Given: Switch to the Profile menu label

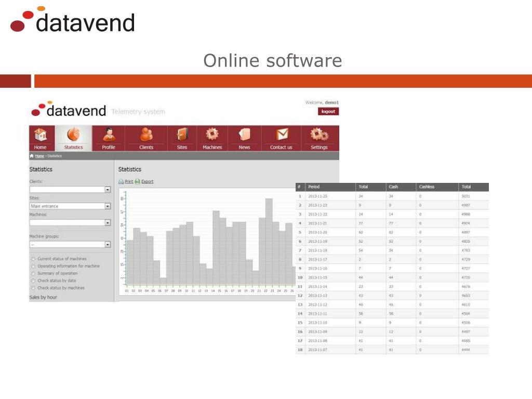Looking at the screenshot, I should [109, 147].
